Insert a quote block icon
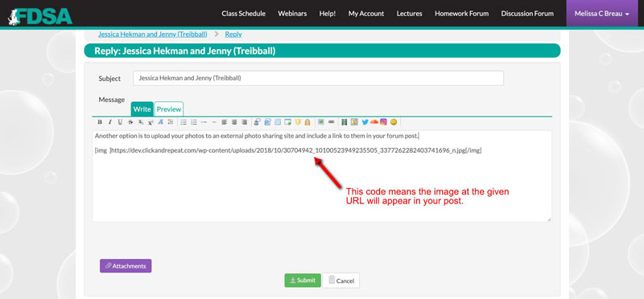This screenshot has height=299, width=644. point(257,122)
